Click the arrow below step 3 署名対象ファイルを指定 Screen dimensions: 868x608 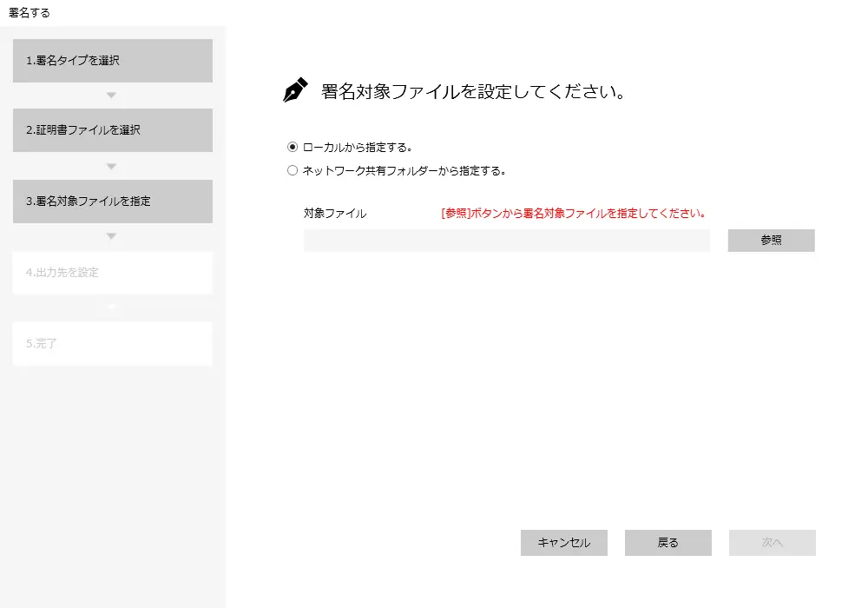point(111,236)
